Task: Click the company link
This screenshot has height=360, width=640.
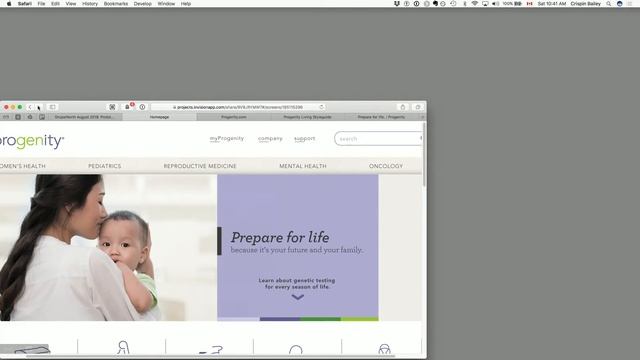Action: (270, 139)
